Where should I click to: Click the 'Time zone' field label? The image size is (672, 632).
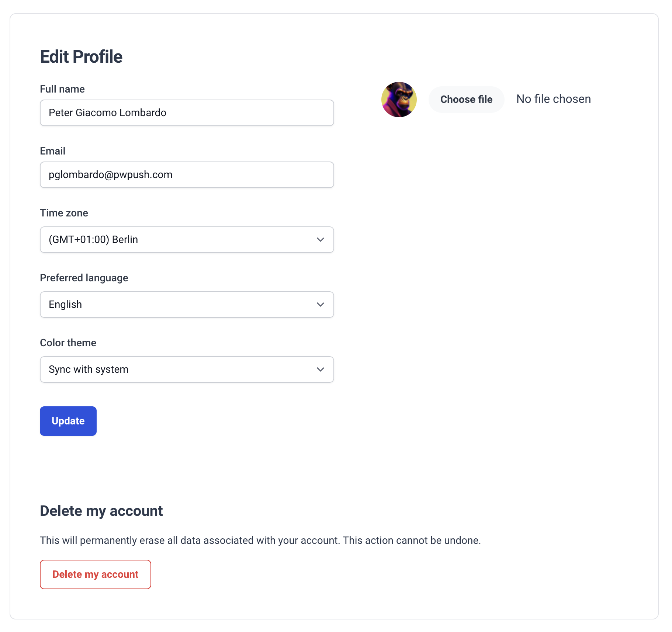click(x=64, y=213)
